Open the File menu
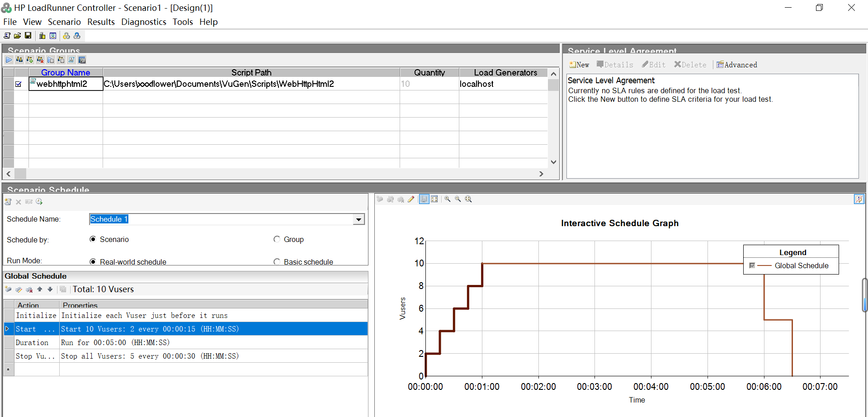 click(10, 22)
